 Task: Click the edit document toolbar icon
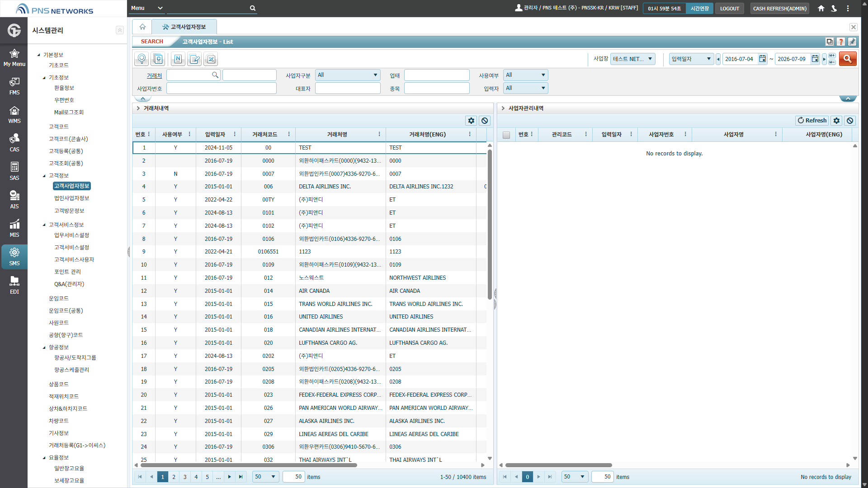click(194, 59)
